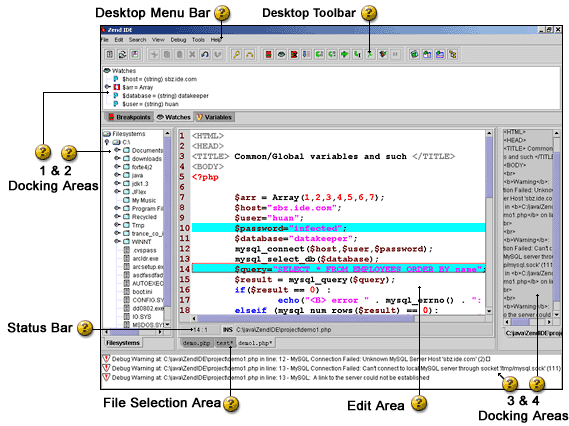Viewport: 569px width, 426px height.
Task: Click the undo arrow toolbar icon
Action: [205, 54]
